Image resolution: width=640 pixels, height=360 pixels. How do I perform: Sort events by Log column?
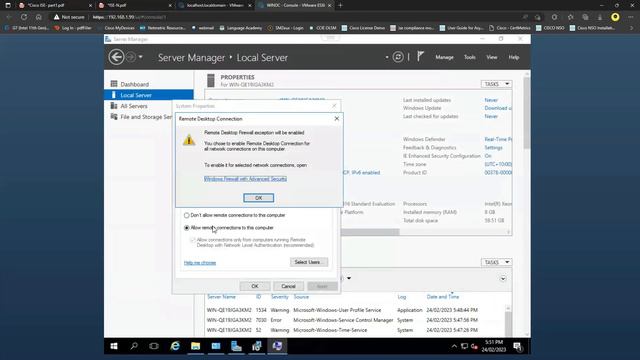(x=402, y=297)
